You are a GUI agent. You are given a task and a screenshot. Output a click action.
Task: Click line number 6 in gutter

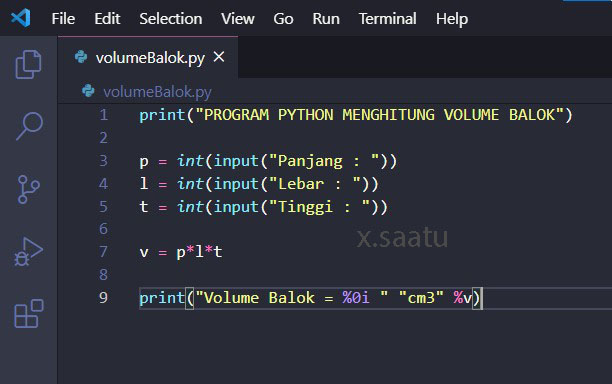[103, 229]
